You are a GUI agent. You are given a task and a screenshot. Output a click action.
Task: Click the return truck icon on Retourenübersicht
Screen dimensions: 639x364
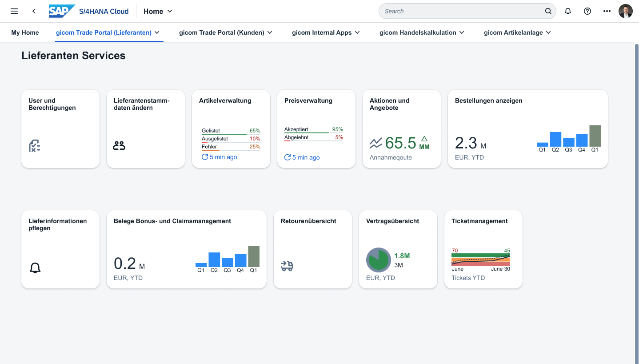[287, 266]
